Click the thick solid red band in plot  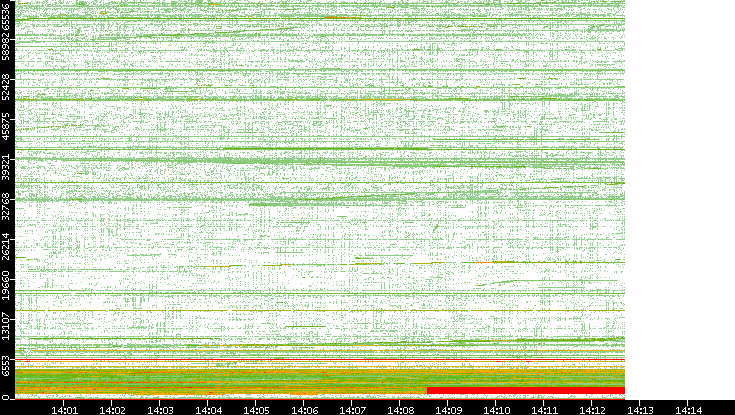pos(525,390)
